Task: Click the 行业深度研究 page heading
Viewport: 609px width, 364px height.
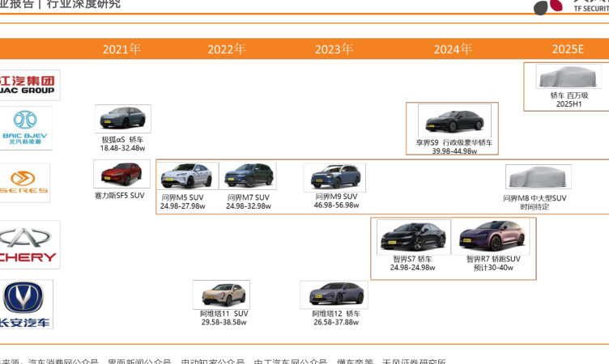Action: coord(83,4)
